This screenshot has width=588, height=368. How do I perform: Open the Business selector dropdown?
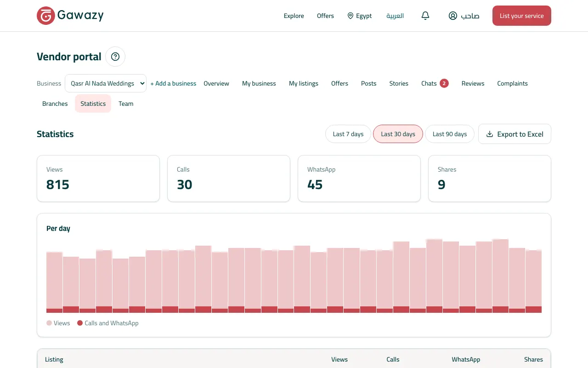(x=106, y=83)
